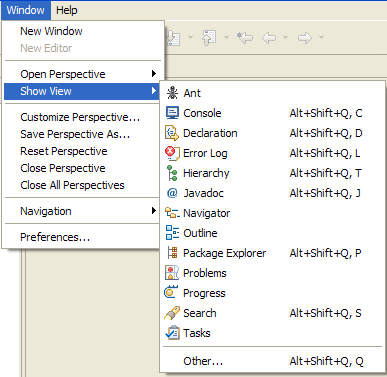The width and height of the screenshot is (387, 377).
Task: Click the Alt+Shift+Q, C shortcut text
Action: coord(326,113)
